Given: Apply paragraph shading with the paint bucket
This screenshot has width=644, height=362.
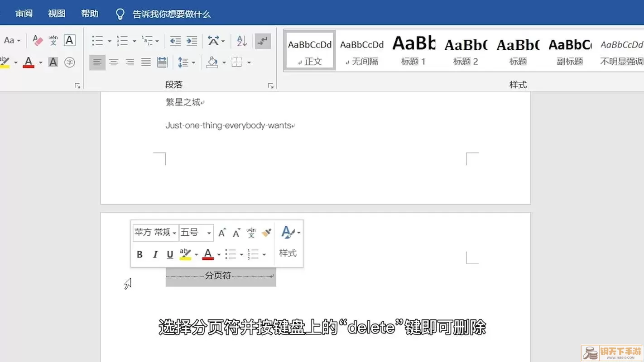Looking at the screenshot, I should tap(212, 62).
